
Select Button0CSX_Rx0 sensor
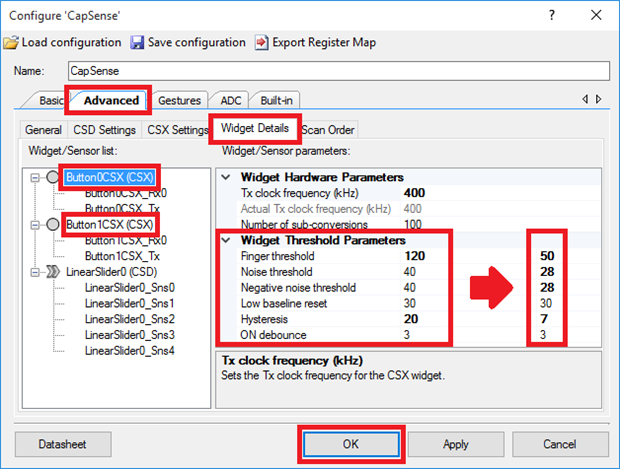[126, 193]
